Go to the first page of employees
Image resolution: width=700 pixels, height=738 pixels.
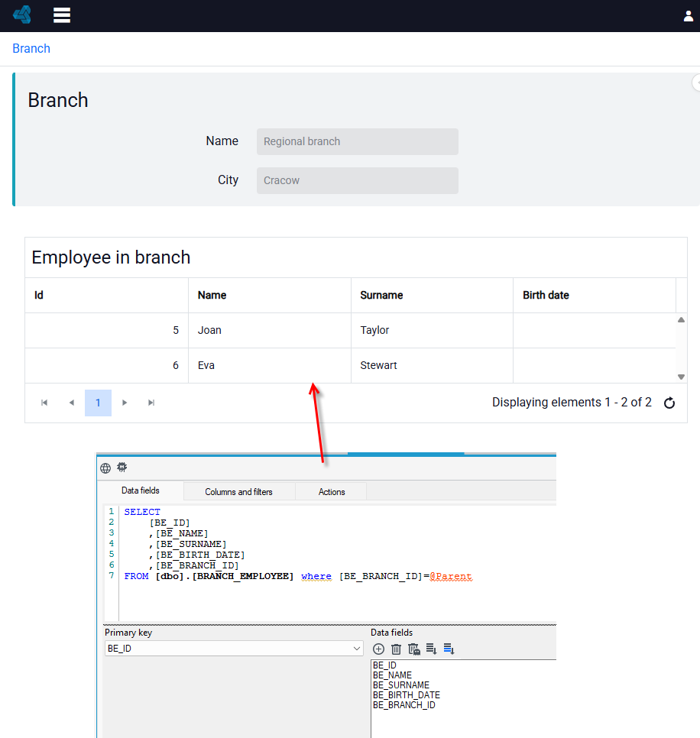coord(44,403)
